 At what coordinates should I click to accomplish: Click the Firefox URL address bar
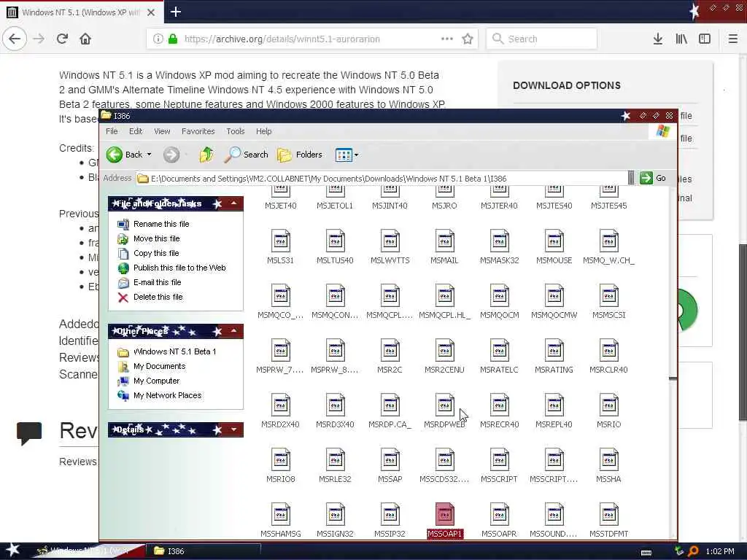(312, 39)
